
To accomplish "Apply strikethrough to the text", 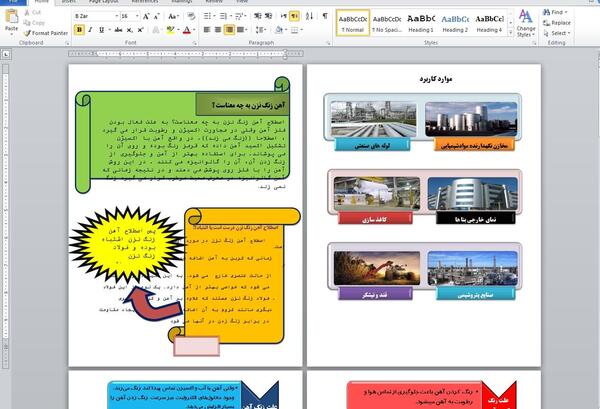I will (119, 30).
